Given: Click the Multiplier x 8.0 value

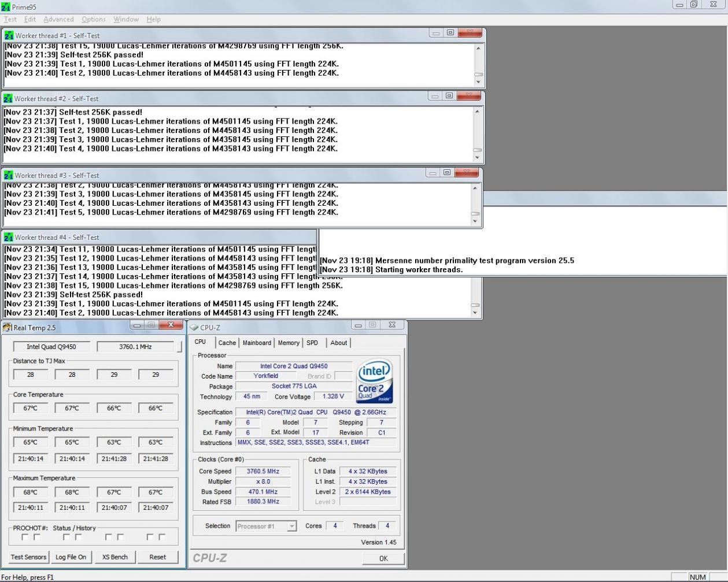Looking at the screenshot, I should pos(263,481).
